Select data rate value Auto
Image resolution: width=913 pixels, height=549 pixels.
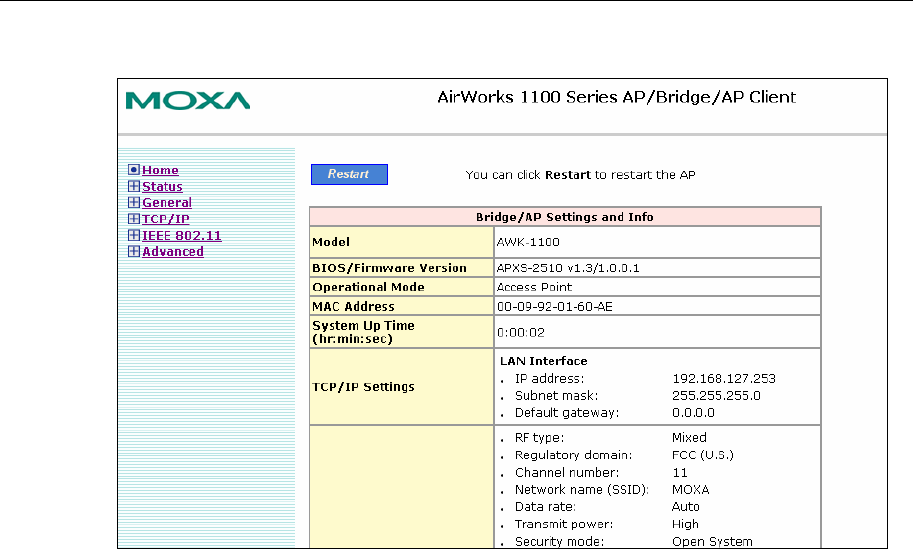[x=686, y=507]
